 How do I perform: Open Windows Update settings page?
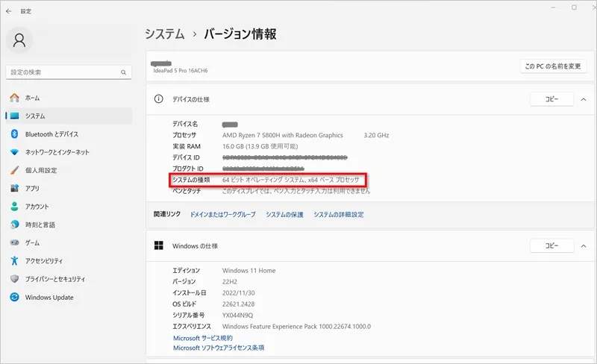(x=69, y=297)
